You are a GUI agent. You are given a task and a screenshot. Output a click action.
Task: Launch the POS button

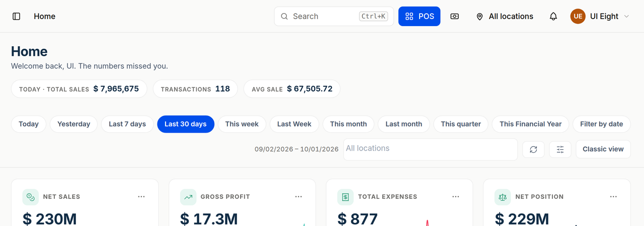tap(420, 16)
